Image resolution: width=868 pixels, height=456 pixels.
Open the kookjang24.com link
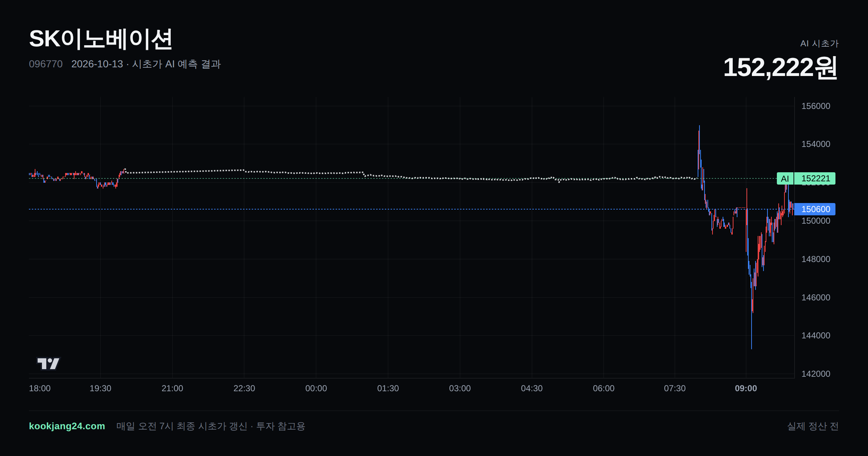[x=67, y=426]
